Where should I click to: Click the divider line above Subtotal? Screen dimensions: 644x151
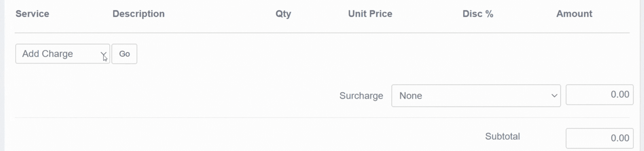pos(322,117)
